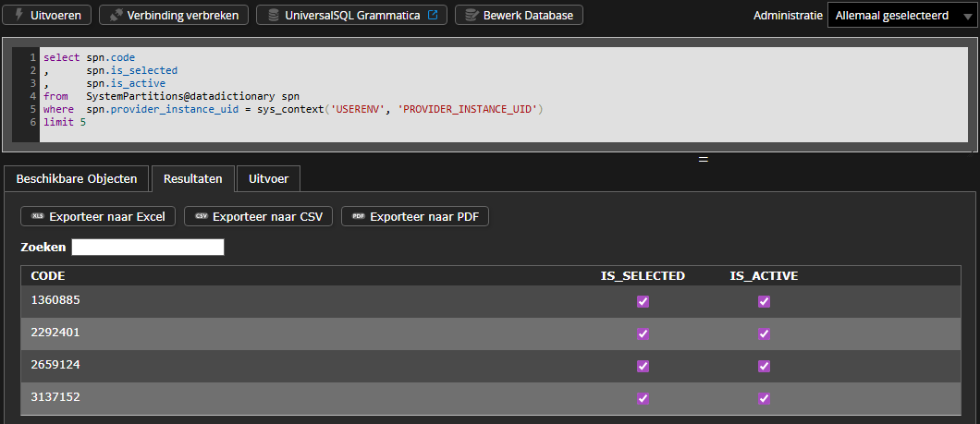Image resolution: width=980 pixels, height=424 pixels.
Task: Toggle IS_ACTIVE checkbox for code 2292401
Action: pyautogui.click(x=764, y=334)
